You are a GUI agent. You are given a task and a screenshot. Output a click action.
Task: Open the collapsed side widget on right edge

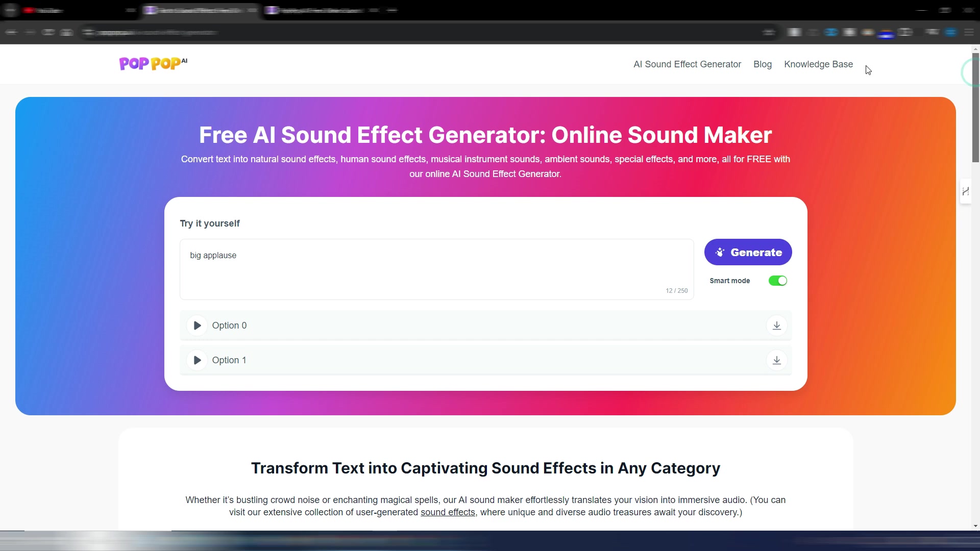[x=965, y=191]
